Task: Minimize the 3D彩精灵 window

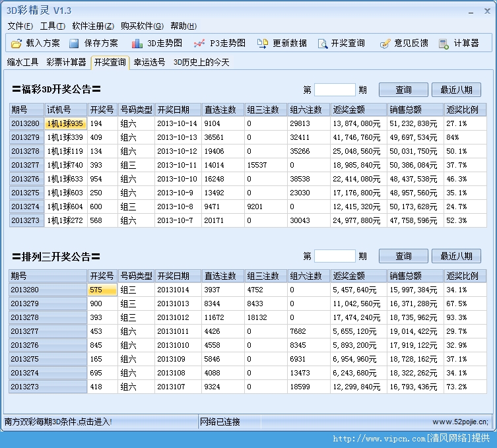Action: coord(471,12)
